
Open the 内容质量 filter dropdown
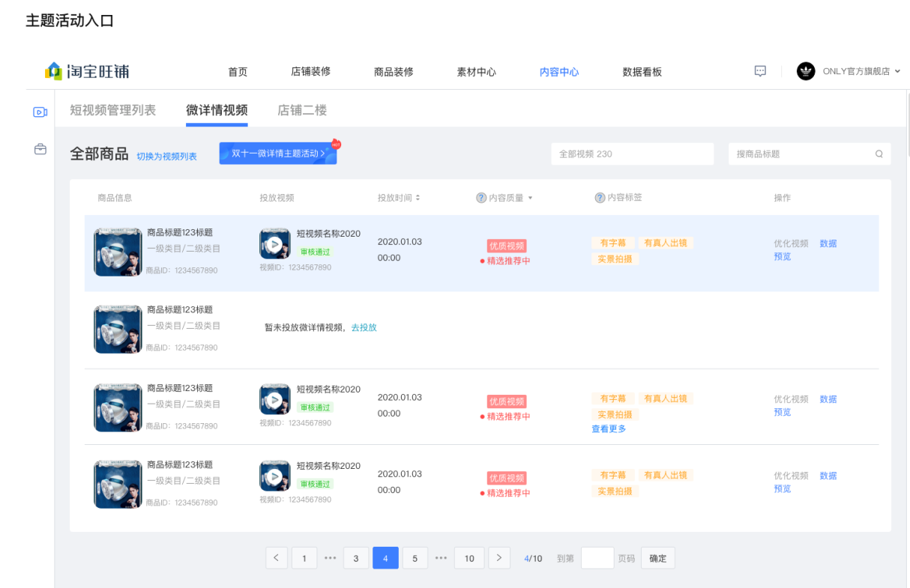tap(530, 198)
